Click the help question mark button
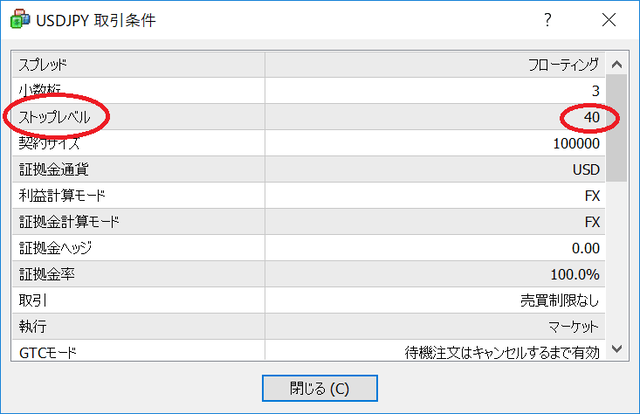 click(x=547, y=20)
